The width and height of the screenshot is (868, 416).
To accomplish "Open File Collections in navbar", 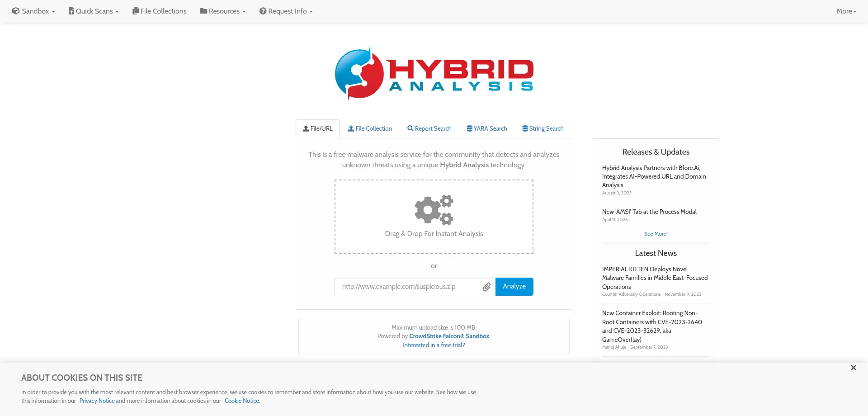I will click(159, 11).
